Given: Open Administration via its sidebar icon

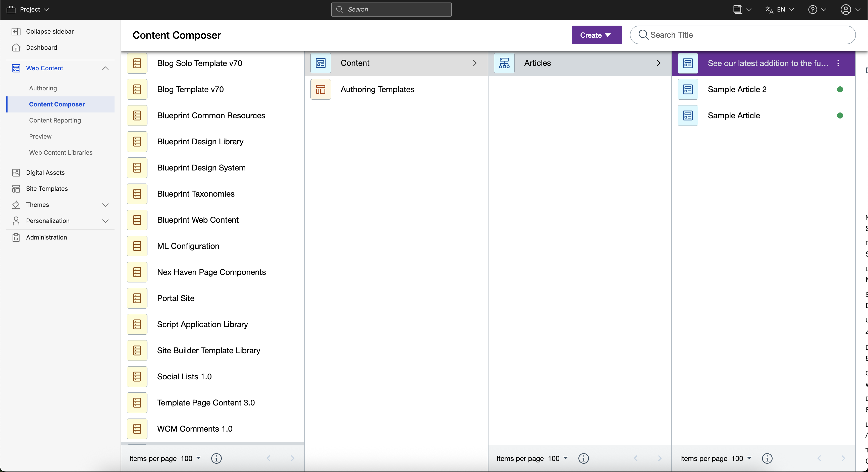Looking at the screenshot, I should (16, 237).
